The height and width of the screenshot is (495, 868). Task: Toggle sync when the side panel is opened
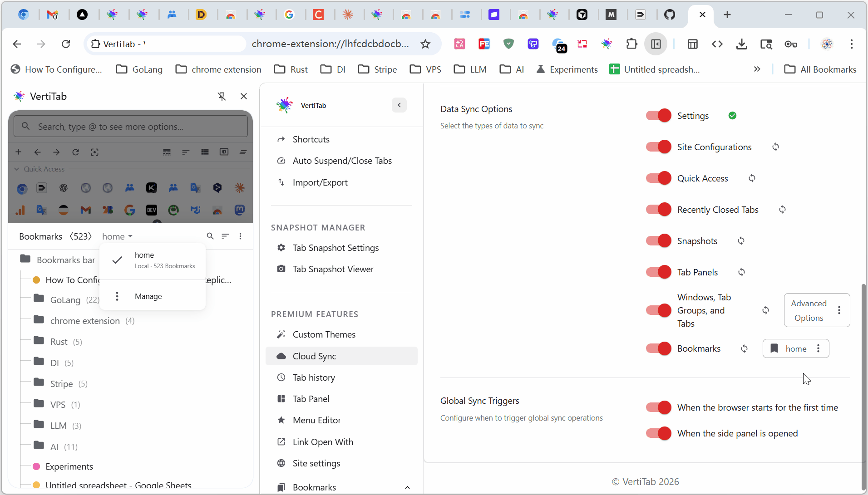658,433
